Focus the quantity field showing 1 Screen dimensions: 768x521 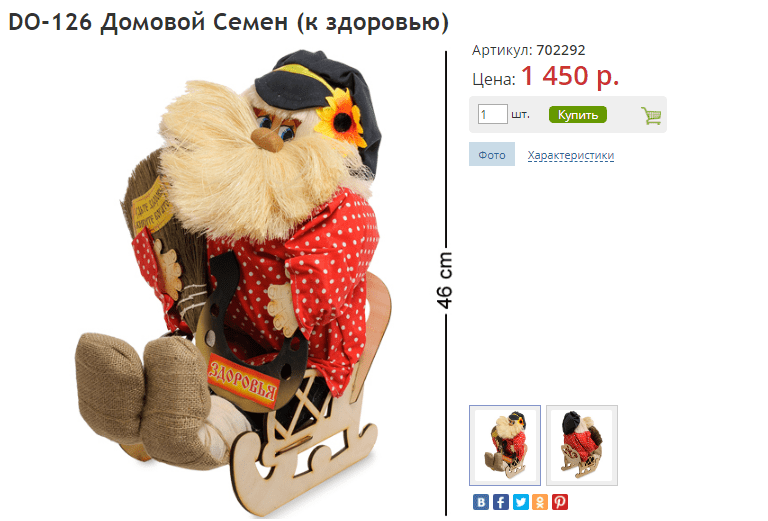492,114
